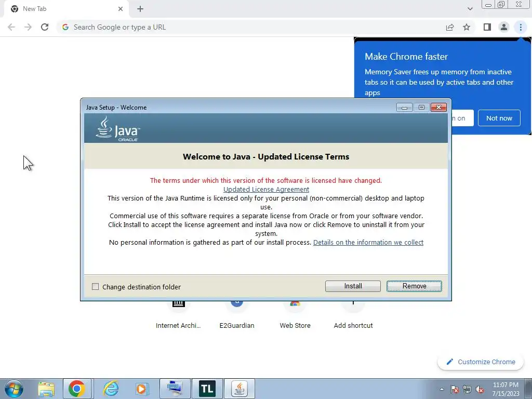Click the Java Oracle logo in the banner
The height and width of the screenshot is (399, 532).
(x=118, y=129)
